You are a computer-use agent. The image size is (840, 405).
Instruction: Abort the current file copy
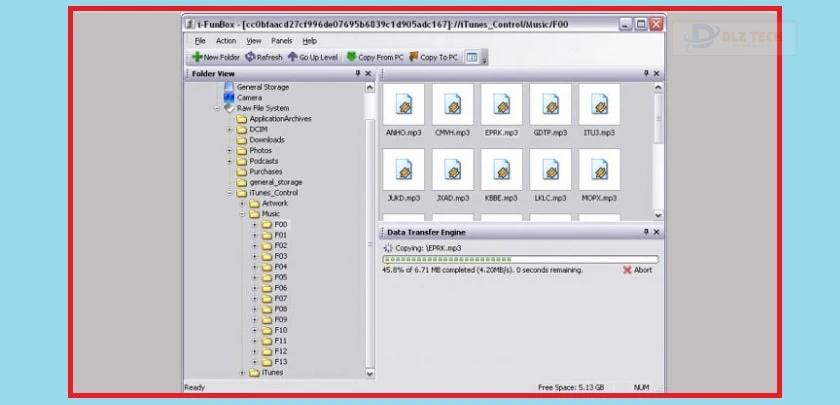[x=638, y=270]
